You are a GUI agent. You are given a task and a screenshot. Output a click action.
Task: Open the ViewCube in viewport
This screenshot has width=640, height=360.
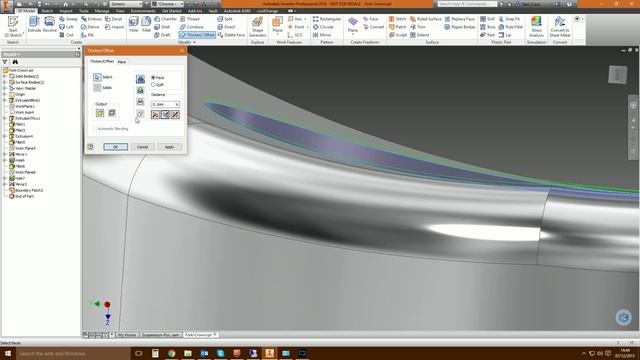pos(618,75)
